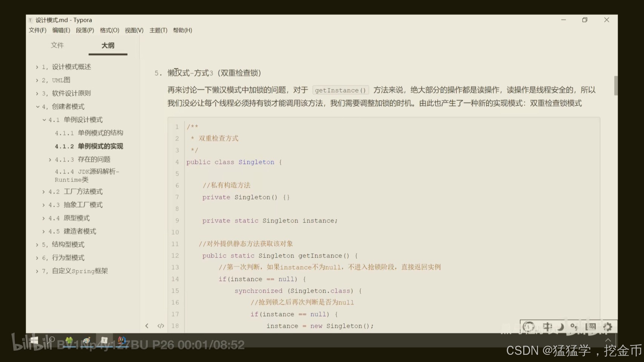Click 'public static Singleton getInstance() {' line
Viewport: 644px width, 362px height.
pyautogui.click(x=280, y=256)
